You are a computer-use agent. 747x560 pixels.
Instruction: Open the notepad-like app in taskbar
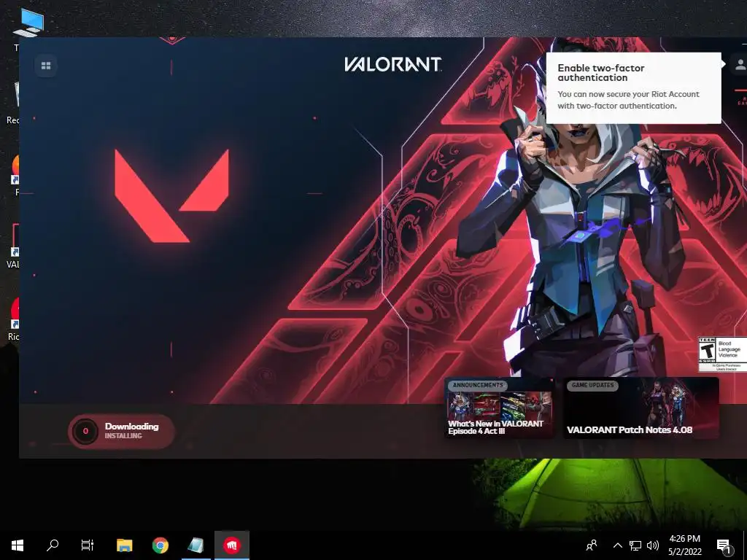click(x=196, y=545)
